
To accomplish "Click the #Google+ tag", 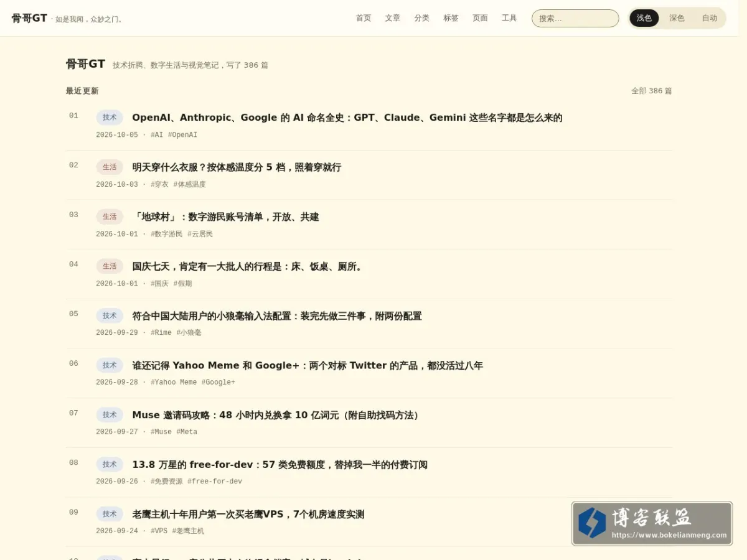I will (218, 383).
